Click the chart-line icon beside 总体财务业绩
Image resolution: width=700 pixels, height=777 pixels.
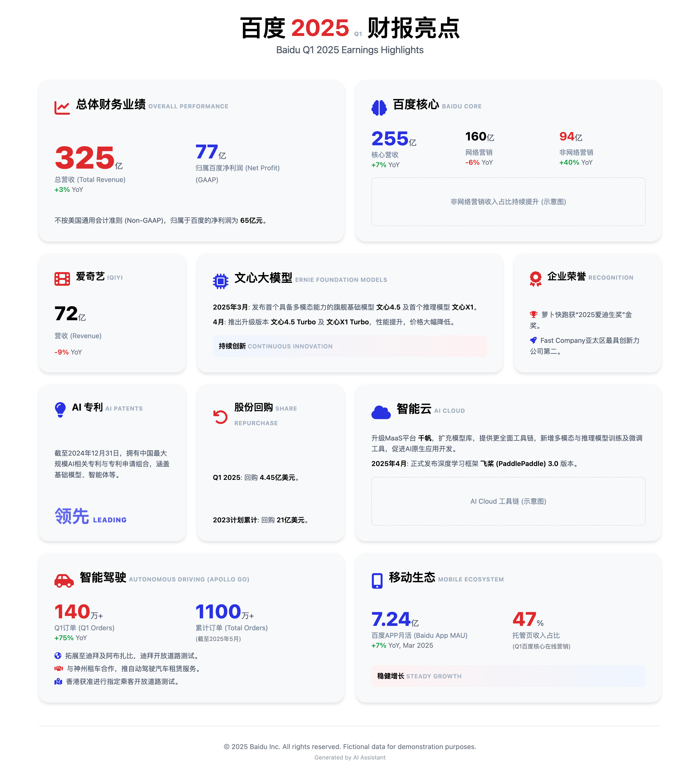pyautogui.click(x=62, y=108)
